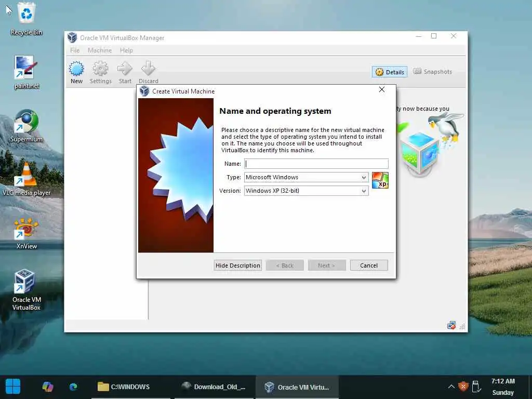Open the Machine menu
This screenshot has width=532, height=399.
point(99,50)
